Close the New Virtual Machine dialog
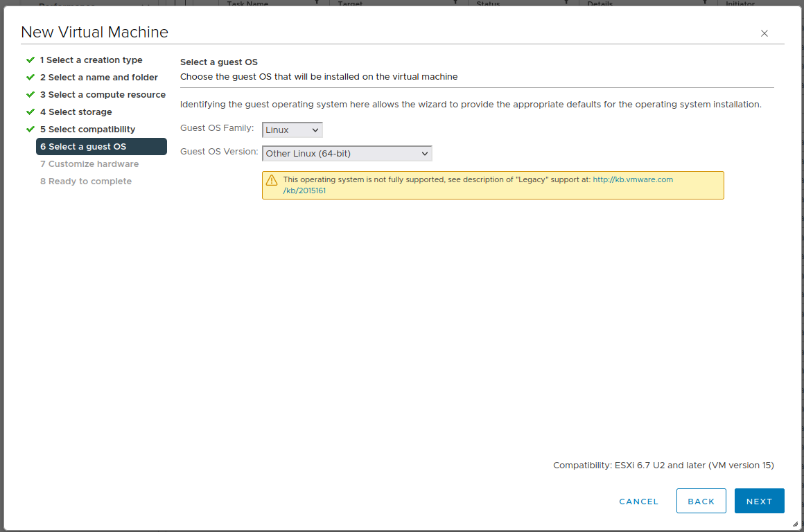Viewport: 804px width, 532px height. [764, 33]
